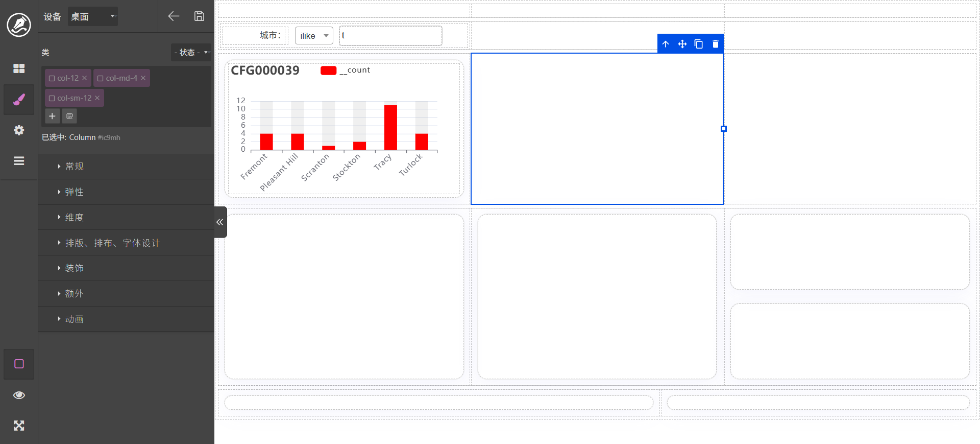Open the device 桌面 dropdown
Image resolution: width=980 pixels, height=444 pixels.
[x=93, y=16]
